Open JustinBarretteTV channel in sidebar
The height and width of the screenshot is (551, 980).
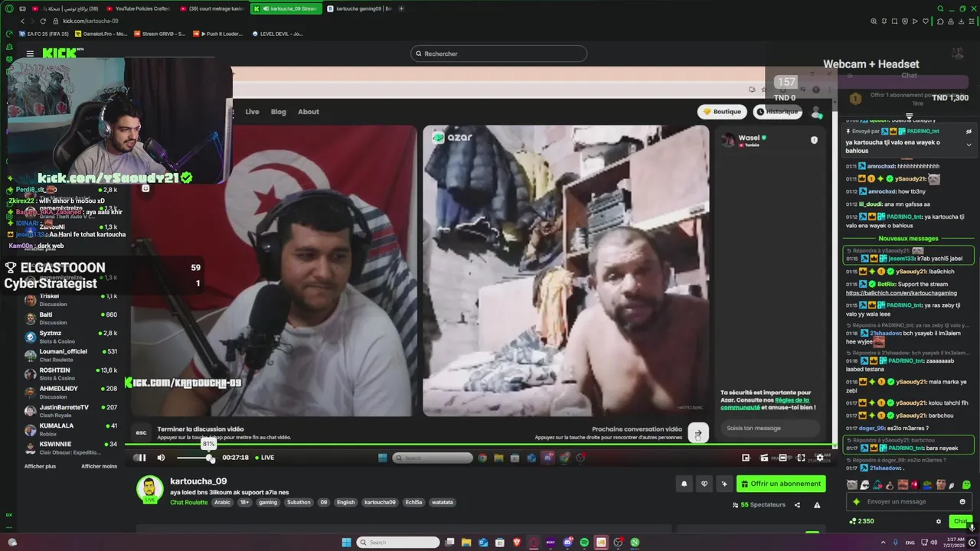click(70, 410)
